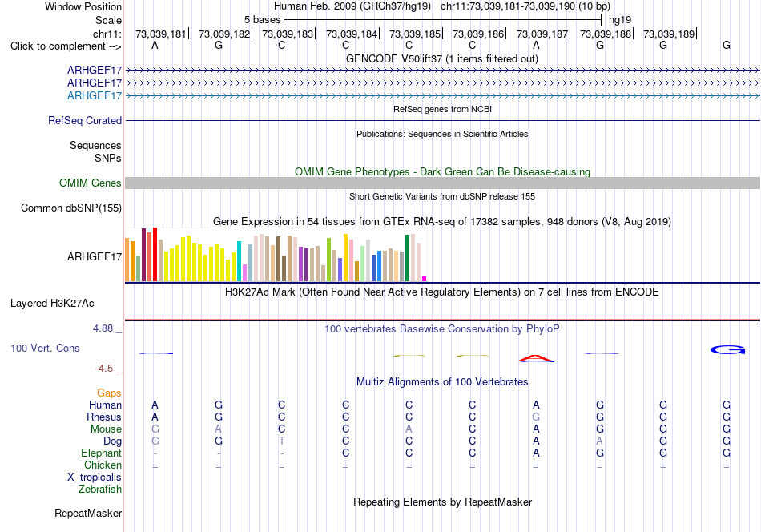Click the tallest red bar in GTEx chart
This screenshot has width=761, height=532.
point(155,254)
